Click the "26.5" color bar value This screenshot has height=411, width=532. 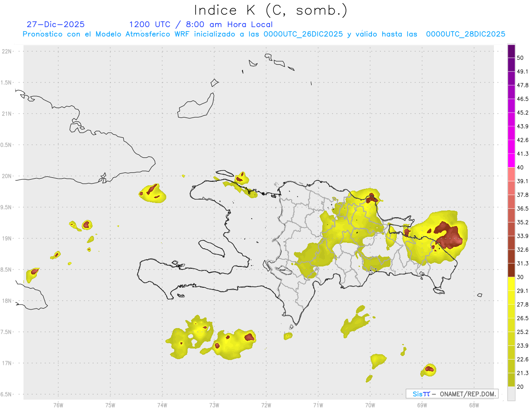click(523, 318)
